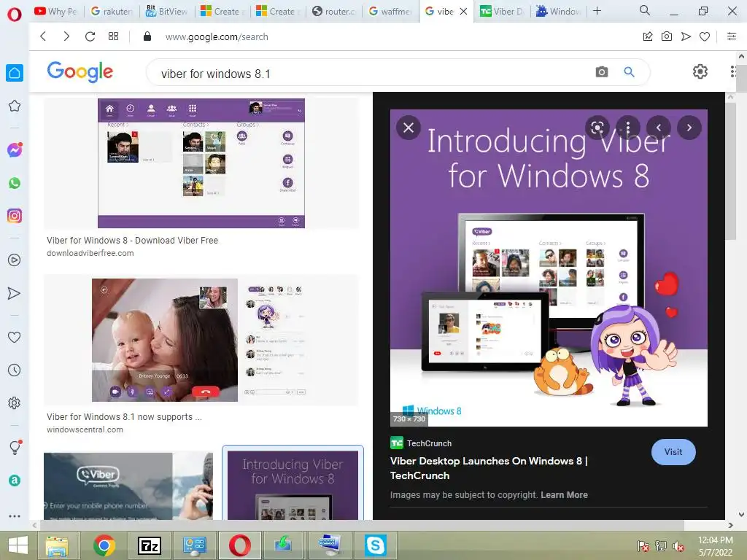Image resolution: width=747 pixels, height=560 pixels.
Task: Open bookmarks star in Opera sidebar
Action: (15, 106)
